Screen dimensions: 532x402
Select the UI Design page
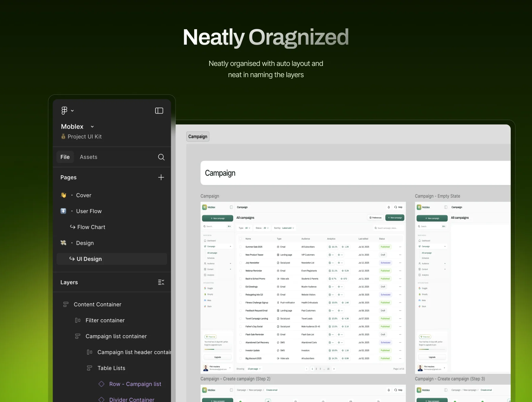pos(112,259)
